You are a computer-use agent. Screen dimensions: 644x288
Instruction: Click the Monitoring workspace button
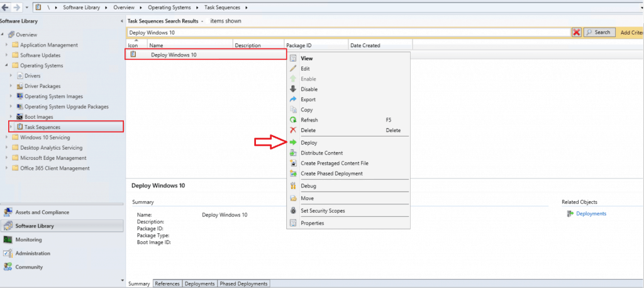[x=62, y=240]
